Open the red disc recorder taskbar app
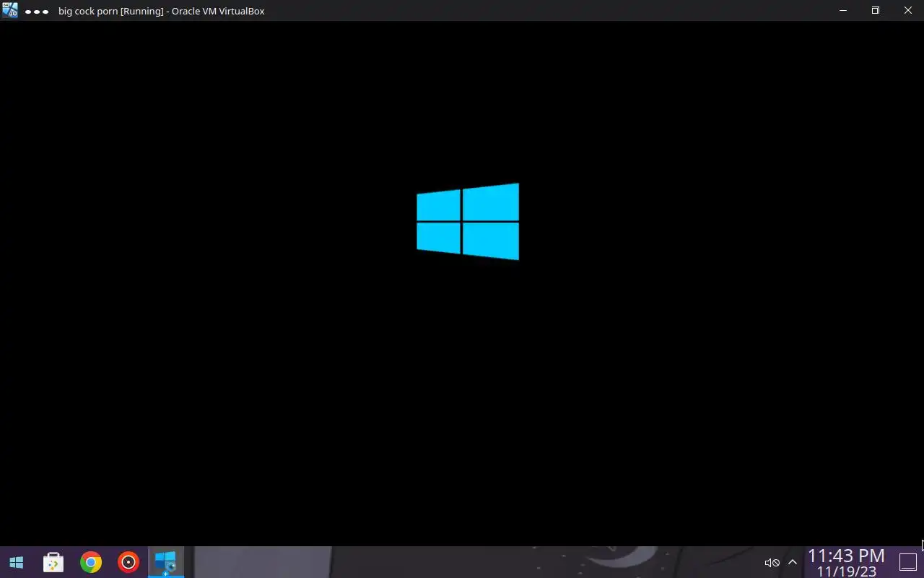 click(128, 562)
